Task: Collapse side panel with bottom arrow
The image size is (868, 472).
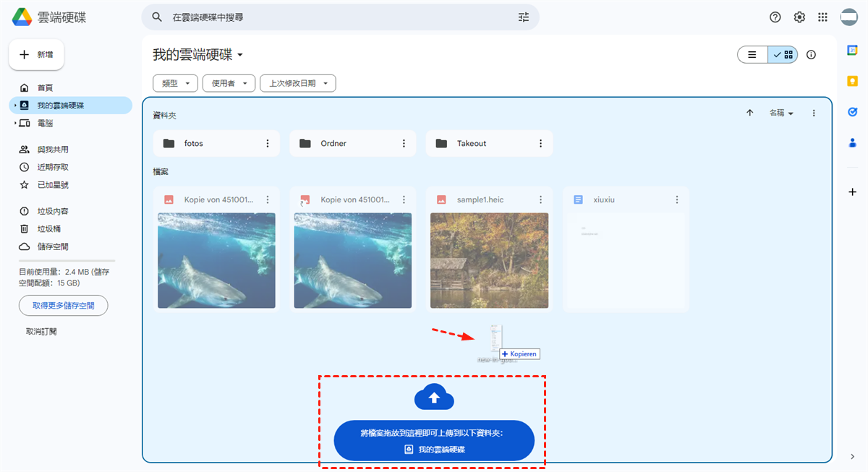Action: click(x=852, y=457)
